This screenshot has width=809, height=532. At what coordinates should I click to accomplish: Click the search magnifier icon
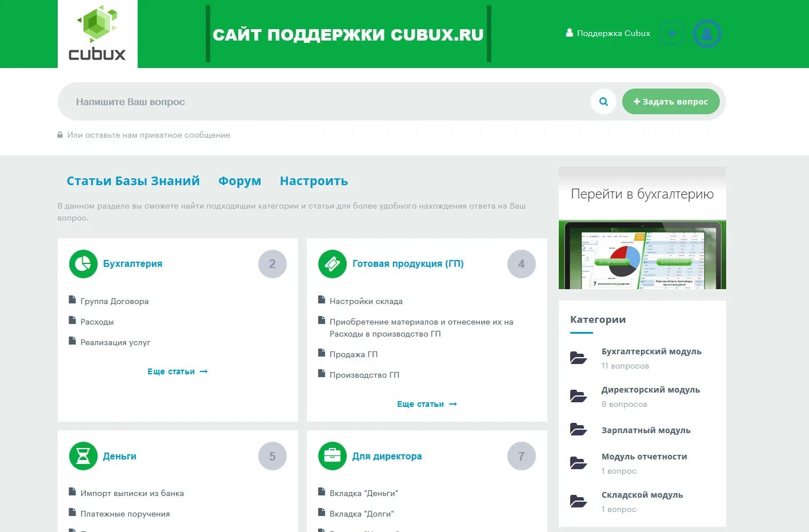(x=603, y=102)
